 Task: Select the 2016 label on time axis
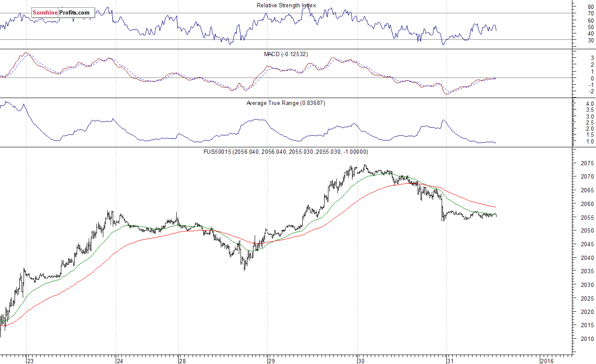(547, 361)
